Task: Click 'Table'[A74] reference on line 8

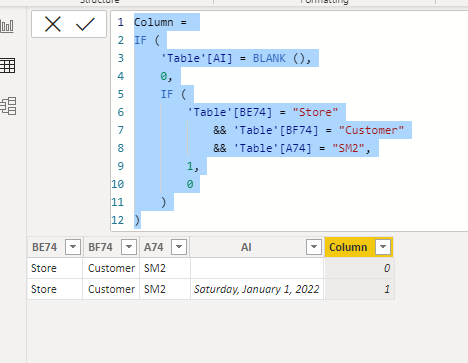Action: pyautogui.click(x=273, y=148)
